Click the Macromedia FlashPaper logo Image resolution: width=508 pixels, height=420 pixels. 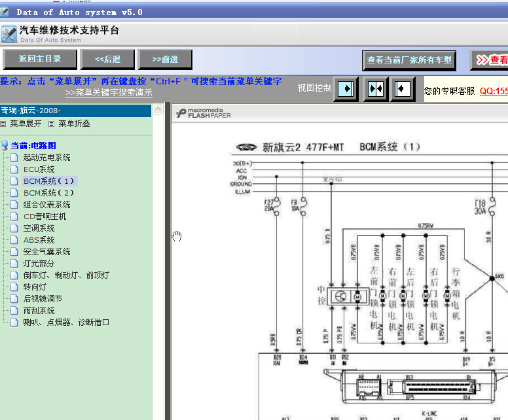pyautogui.click(x=204, y=113)
